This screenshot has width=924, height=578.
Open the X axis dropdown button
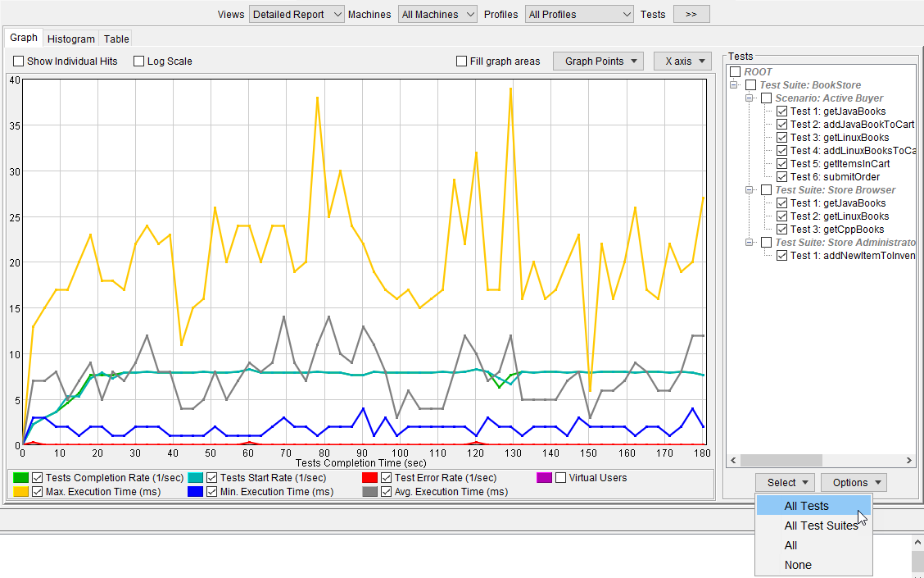click(682, 61)
